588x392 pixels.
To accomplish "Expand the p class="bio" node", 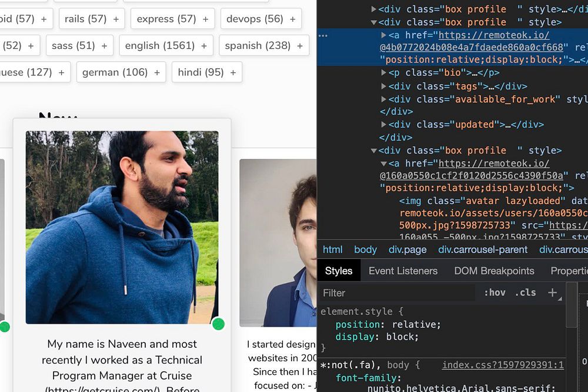I will click(x=383, y=72).
